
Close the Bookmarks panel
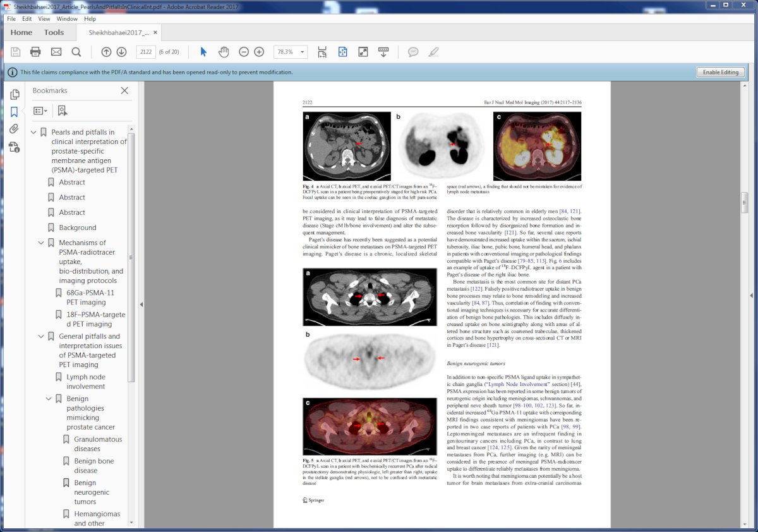click(x=124, y=90)
